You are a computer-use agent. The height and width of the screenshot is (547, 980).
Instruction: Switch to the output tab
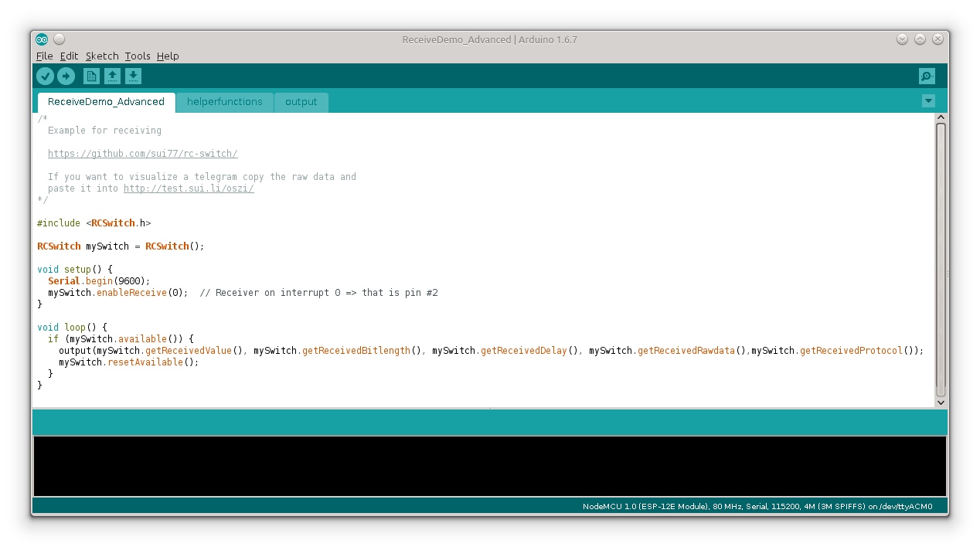[301, 102]
